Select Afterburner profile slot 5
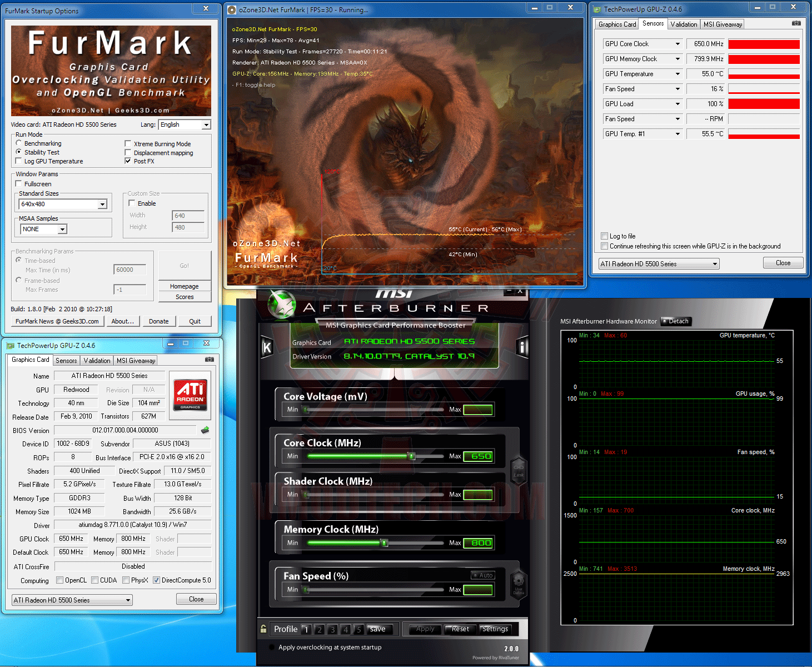 tap(359, 629)
